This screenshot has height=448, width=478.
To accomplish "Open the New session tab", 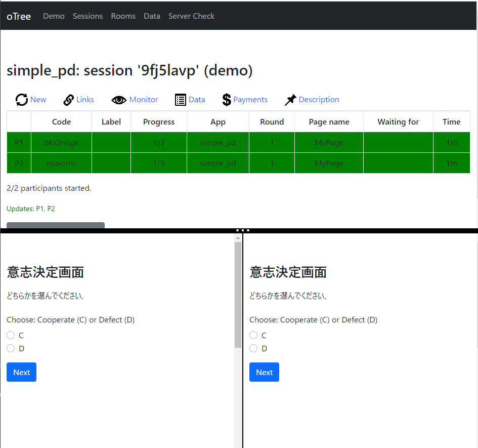I will [x=38, y=100].
